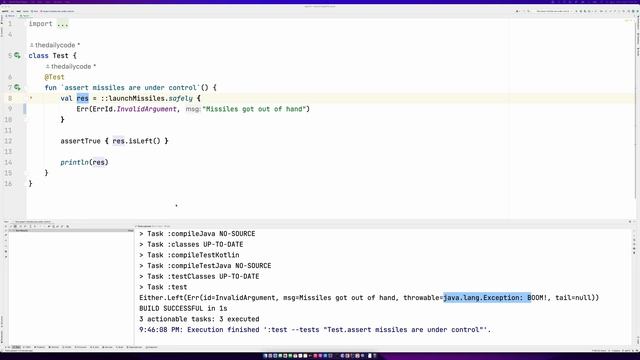This screenshot has height=360, width=640.
Task: Open the run configuration dropdown in the top toolbar
Action: coord(553,11)
